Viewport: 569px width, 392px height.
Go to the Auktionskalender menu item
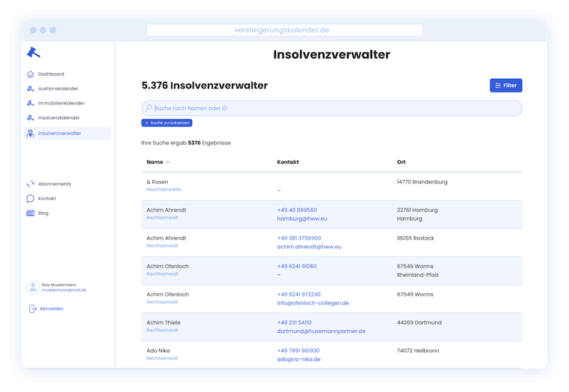coord(58,89)
